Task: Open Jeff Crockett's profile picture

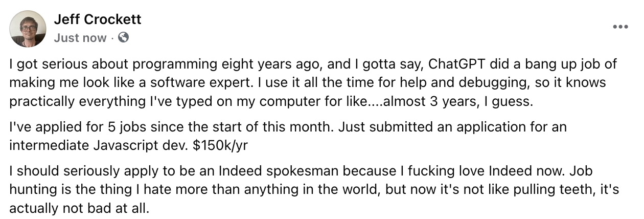Action: click(x=28, y=29)
